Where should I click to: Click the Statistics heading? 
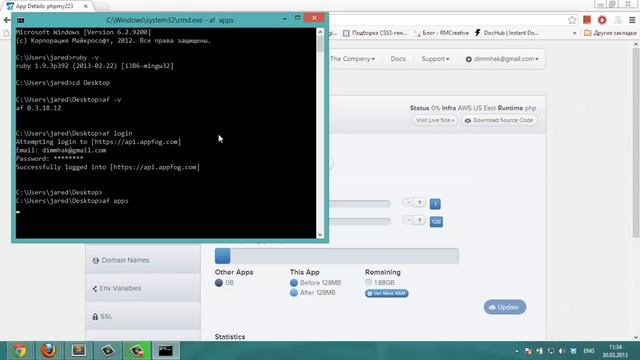pos(230,337)
